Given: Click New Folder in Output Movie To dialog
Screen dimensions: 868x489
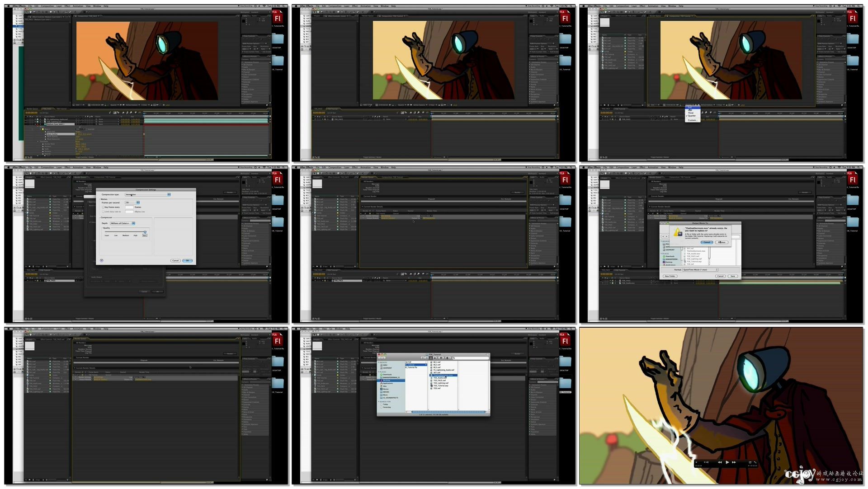Looking at the screenshot, I should pyautogui.click(x=670, y=276).
